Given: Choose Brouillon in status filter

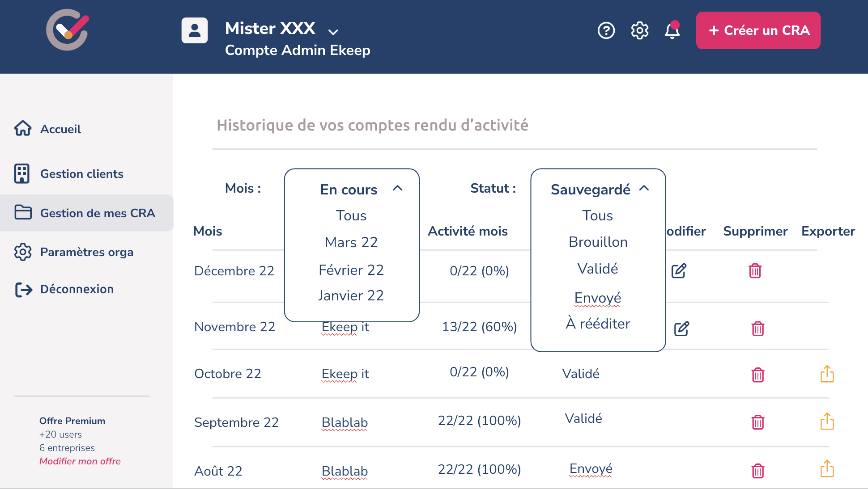Looking at the screenshot, I should pyautogui.click(x=598, y=242).
